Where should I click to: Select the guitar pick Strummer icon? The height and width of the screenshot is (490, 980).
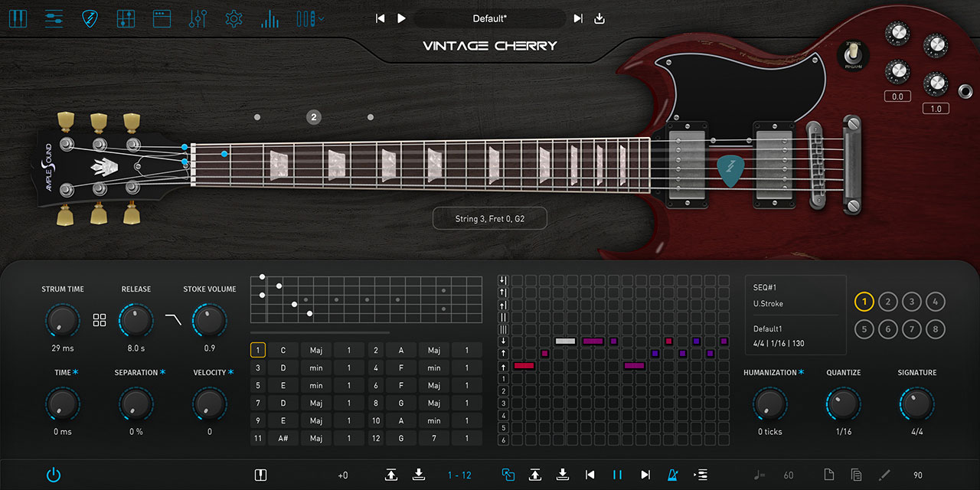(x=90, y=18)
